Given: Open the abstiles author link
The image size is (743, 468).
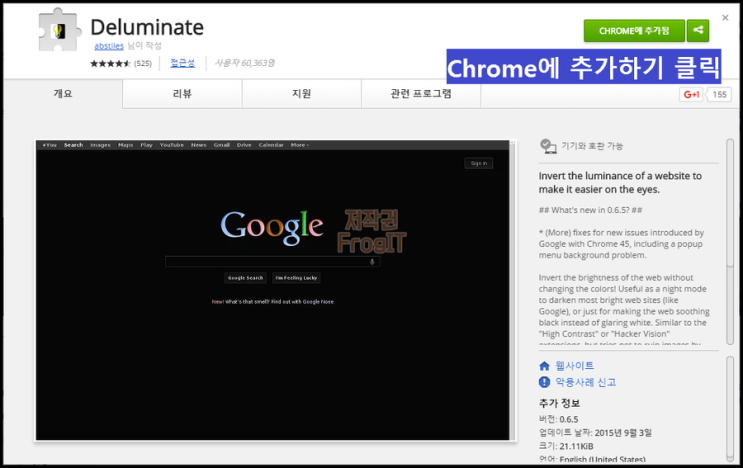Looking at the screenshot, I should (108, 46).
